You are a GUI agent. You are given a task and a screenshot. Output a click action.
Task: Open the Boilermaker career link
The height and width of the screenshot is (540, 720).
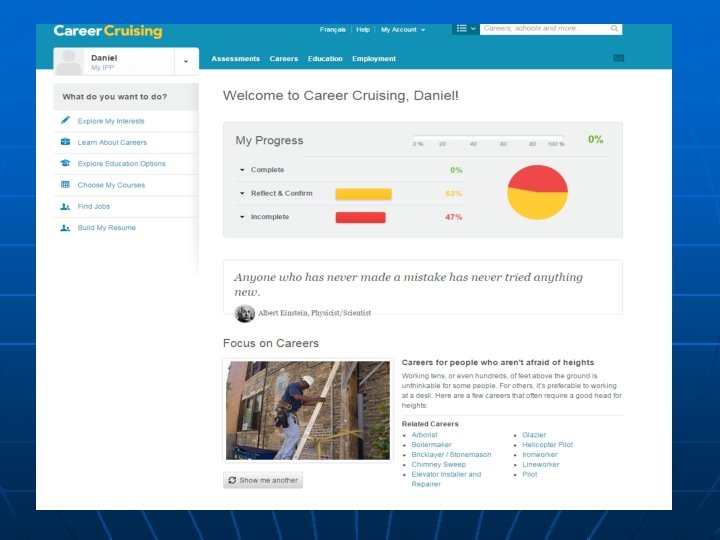click(x=431, y=444)
